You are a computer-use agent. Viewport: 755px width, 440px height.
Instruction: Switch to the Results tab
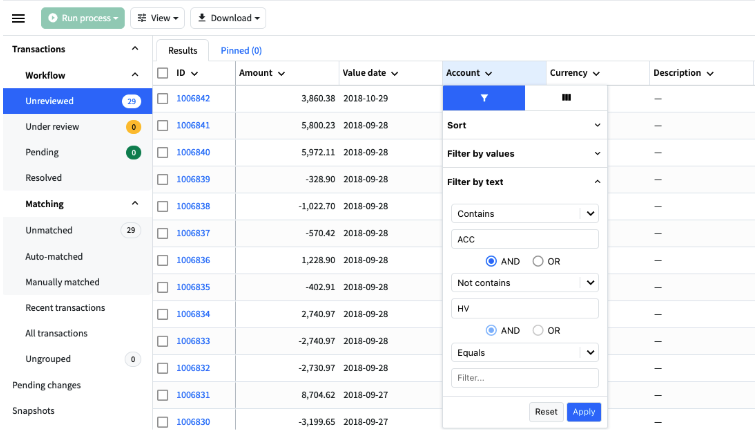(182, 51)
